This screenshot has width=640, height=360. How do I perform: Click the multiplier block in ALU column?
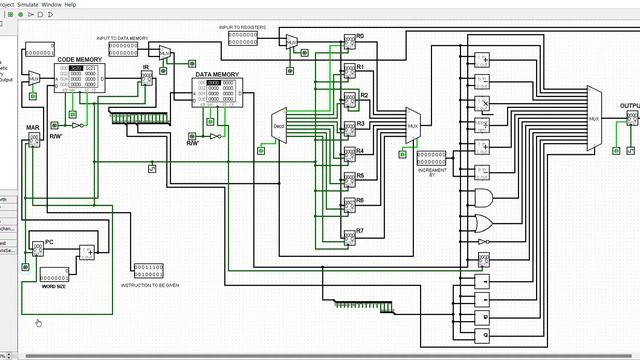tap(482, 104)
